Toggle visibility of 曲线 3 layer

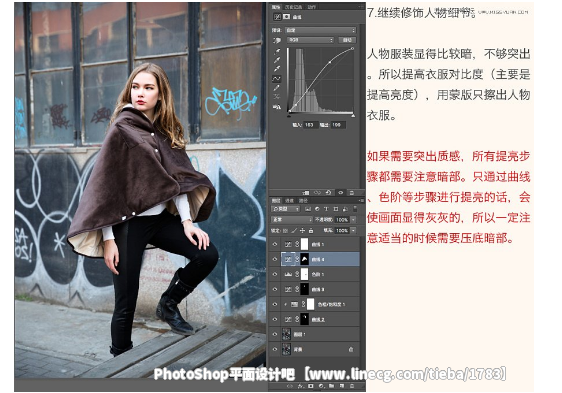coord(275,289)
